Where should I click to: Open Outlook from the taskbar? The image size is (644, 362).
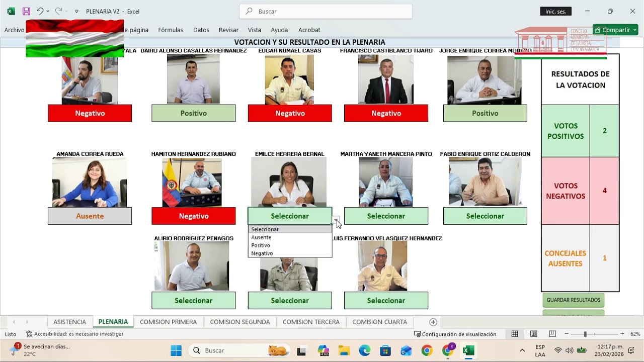coord(406,350)
